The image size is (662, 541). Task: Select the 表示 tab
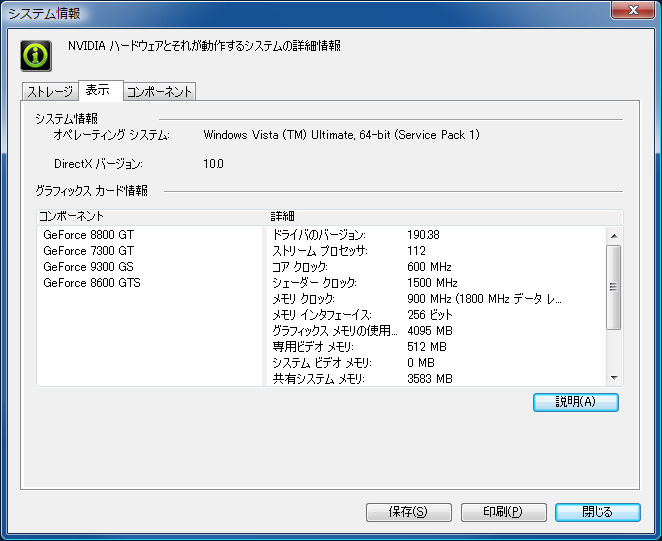click(x=100, y=90)
